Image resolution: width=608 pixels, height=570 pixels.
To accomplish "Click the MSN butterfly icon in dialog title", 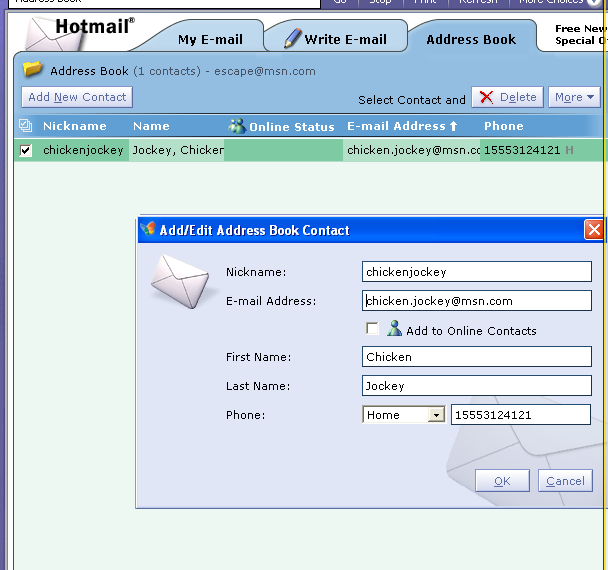I will coord(148,230).
